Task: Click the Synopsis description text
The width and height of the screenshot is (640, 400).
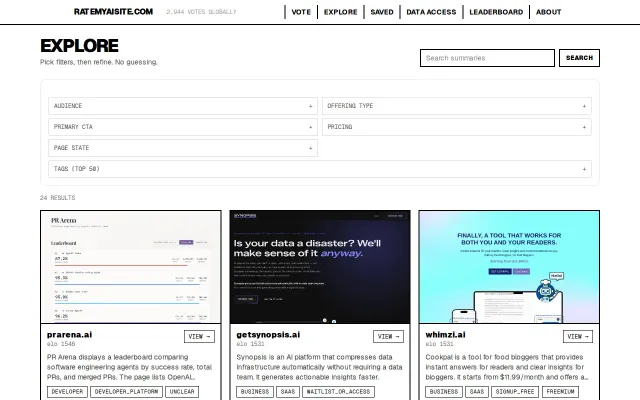Action: coord(319,367)
